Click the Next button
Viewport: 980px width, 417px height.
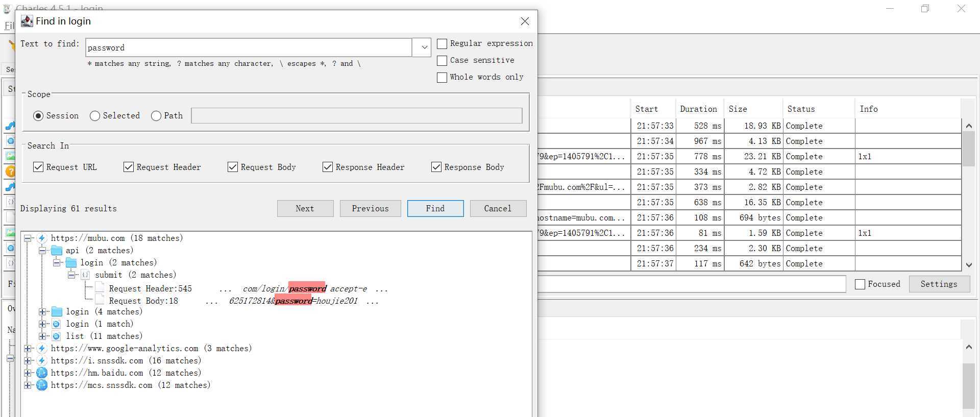(305, 208)
